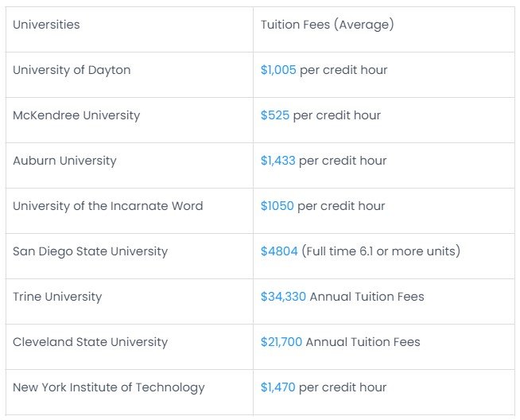Image resolution: width=520 pixels, height=420 pixels.
Task: Click the $34,330 Trine tuition link
Action: (283, 297)
